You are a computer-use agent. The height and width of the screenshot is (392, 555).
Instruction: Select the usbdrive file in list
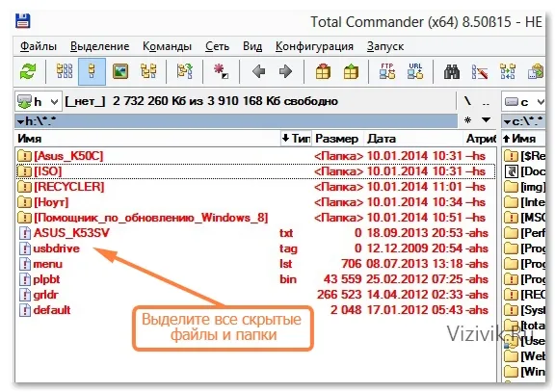pyautogui.click(x=57, y=248)
